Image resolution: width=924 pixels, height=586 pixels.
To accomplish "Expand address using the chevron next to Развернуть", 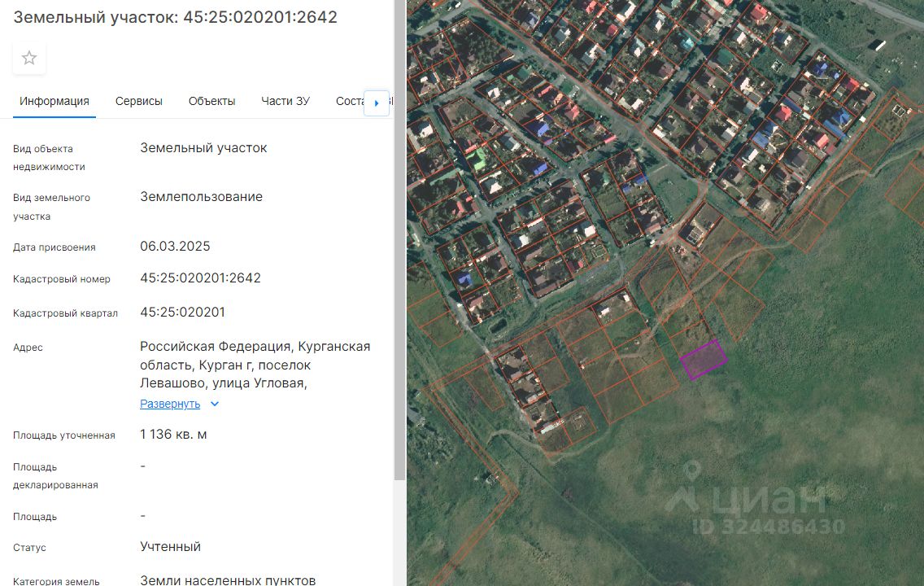I will (215, 404).
